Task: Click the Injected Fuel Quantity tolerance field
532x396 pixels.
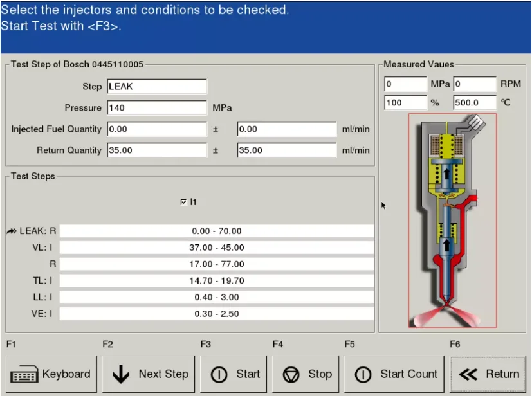Action: [286, 129]
